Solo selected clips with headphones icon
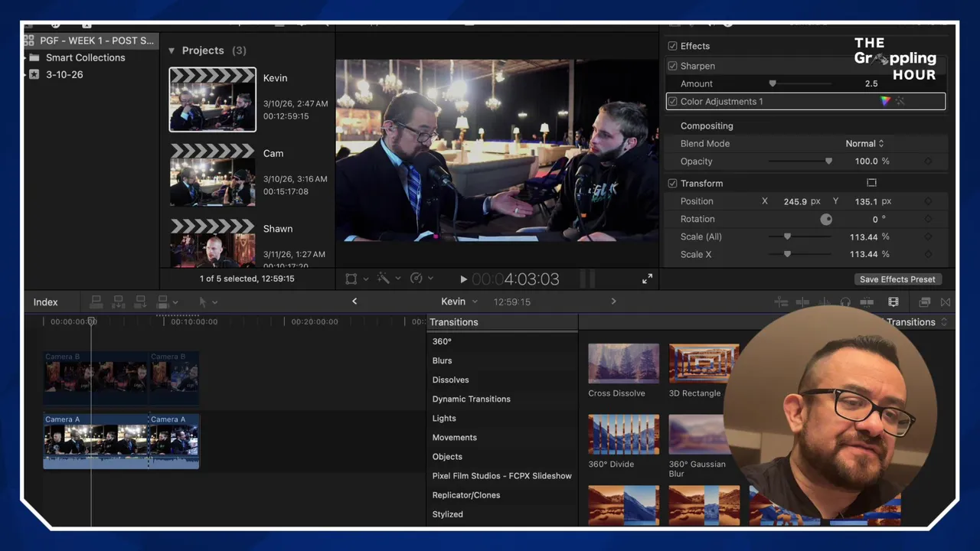Screen dimensions: 980x551 845,302
